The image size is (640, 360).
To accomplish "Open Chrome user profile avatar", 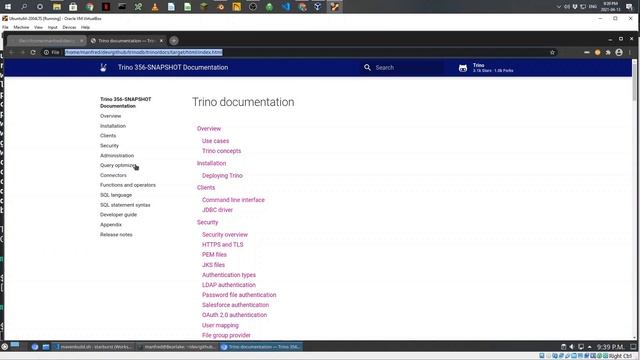I will [x=619, y=52].
